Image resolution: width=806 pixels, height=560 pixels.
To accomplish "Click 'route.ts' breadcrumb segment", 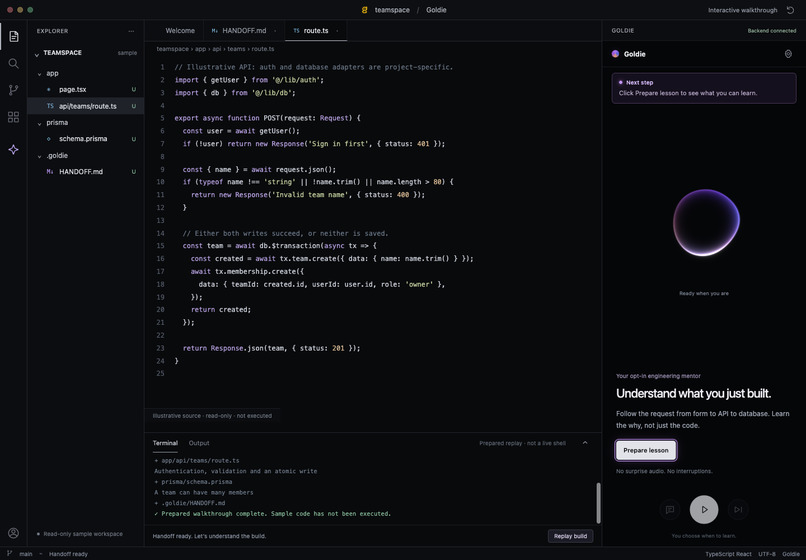I will tap(263, 49).
